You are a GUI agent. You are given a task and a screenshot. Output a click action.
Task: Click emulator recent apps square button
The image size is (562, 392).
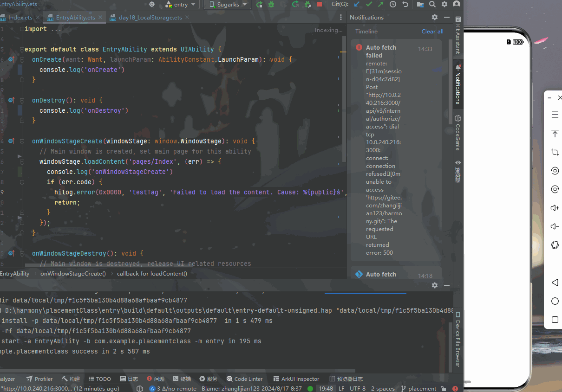pyautogui.click(x=555, y=320)
